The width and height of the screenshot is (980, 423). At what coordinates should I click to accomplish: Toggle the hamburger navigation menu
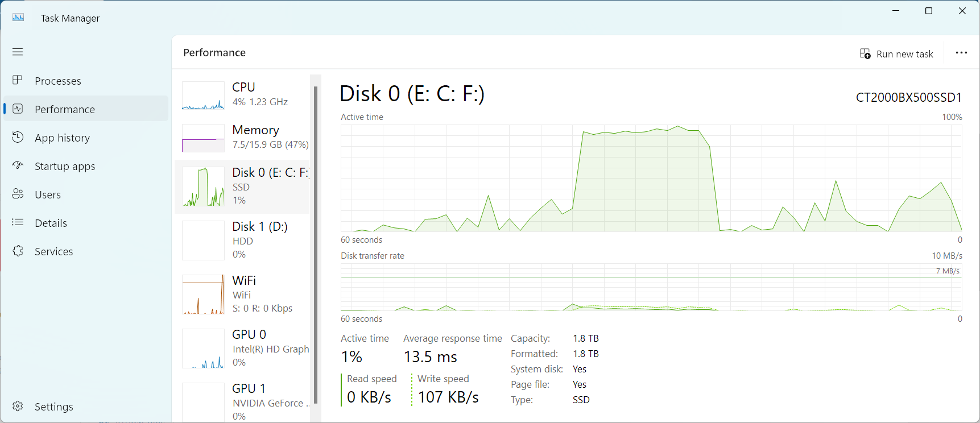(18, 52)
